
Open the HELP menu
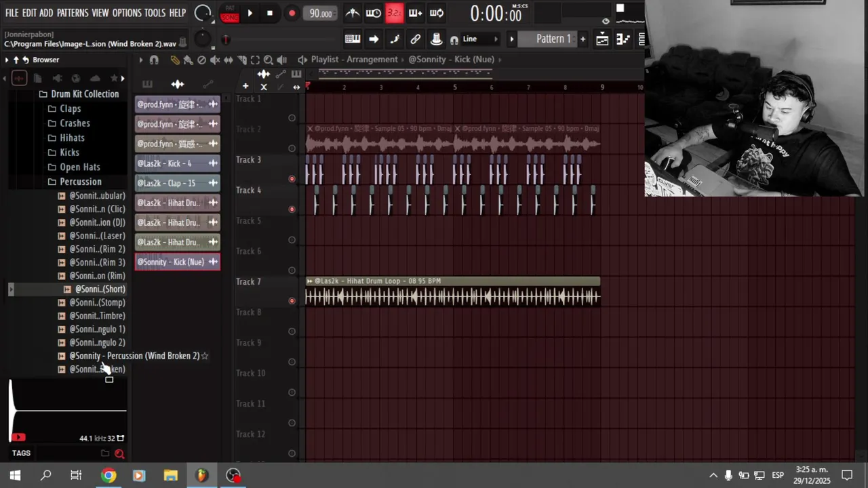pyautogui.click(x=178, y=13)
